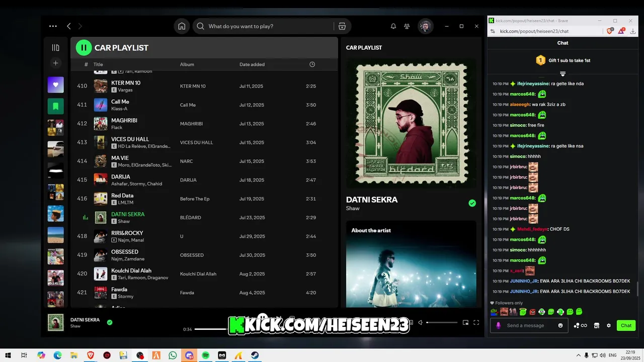The height and width of the screenshot is (362, 644).
Task: Open Kick chat settings gear
Action: (609, 325)
